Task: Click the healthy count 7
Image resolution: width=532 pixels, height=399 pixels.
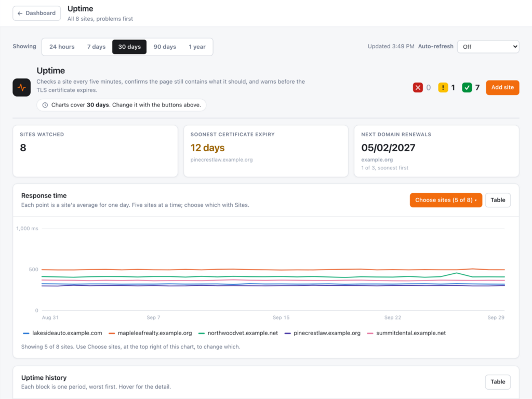Action: tap(477, 88)
